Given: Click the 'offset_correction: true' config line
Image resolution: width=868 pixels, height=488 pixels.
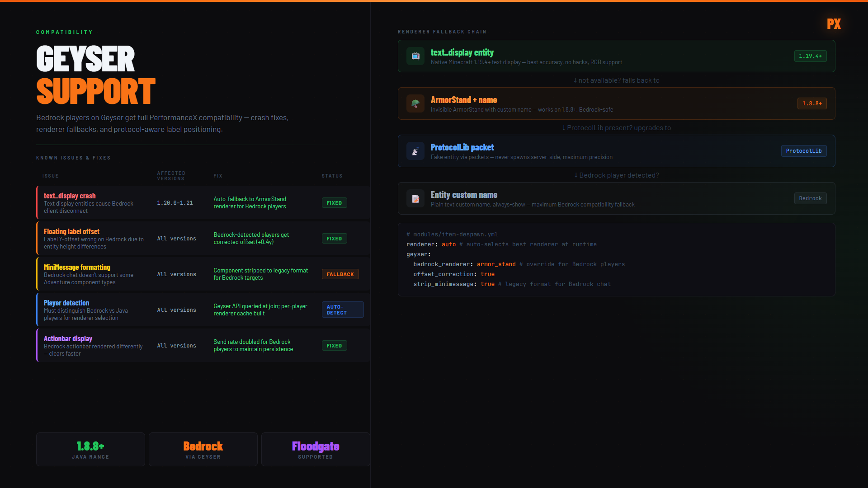Looking at the screenshot, I should point(454,274).
